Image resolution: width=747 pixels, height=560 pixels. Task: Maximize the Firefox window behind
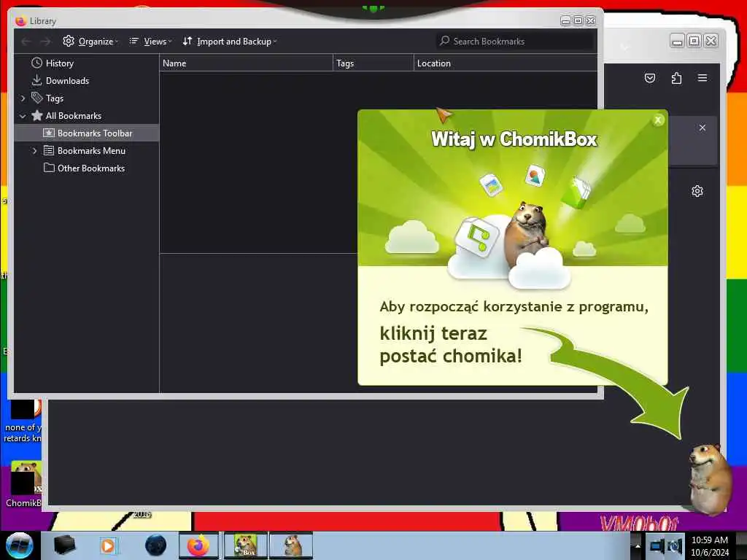(694, 42)
